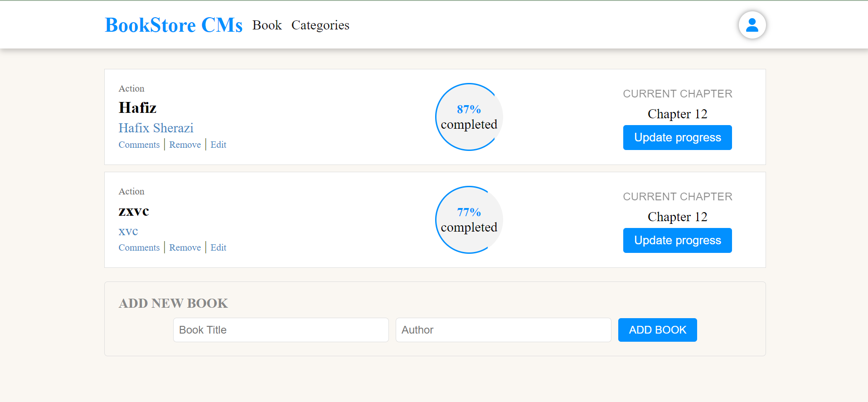
Task: Click the Book Title input field
Action: 280,329
